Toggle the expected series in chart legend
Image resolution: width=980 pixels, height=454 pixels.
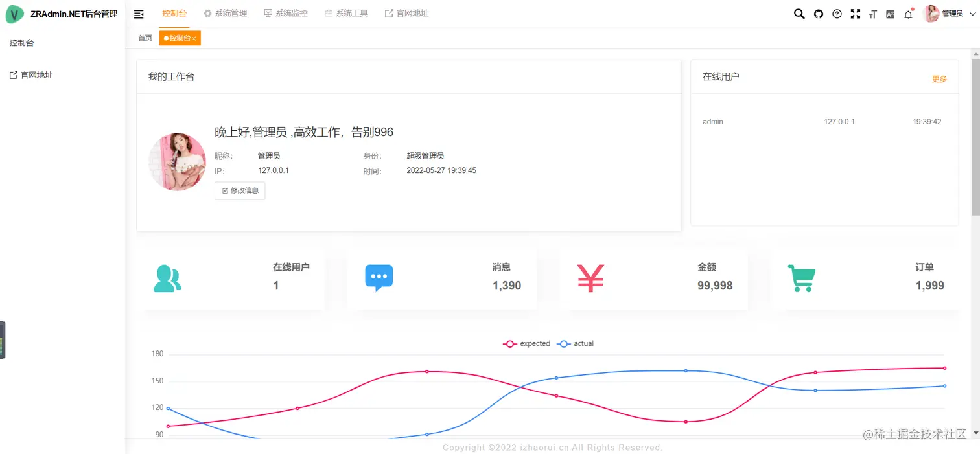click(527, 343)
